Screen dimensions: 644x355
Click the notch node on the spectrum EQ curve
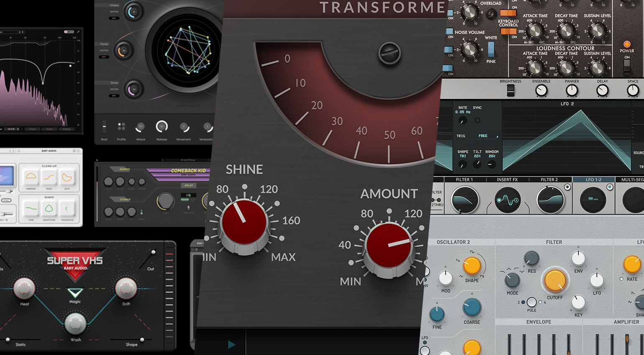pos(43,83)
